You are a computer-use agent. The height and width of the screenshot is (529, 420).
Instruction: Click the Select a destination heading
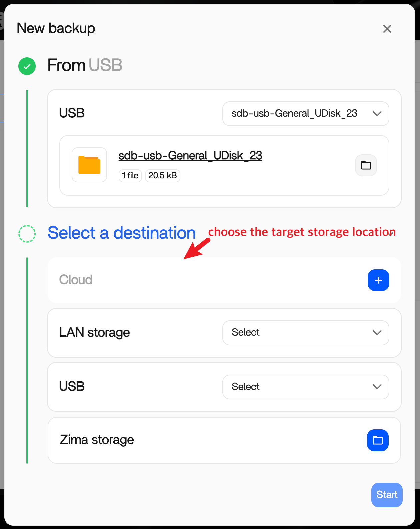click(x=122, y=233)
